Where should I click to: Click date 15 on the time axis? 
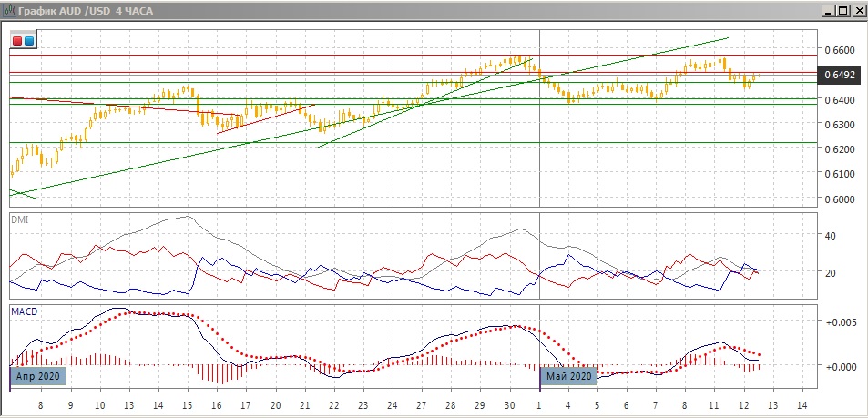[188, 403]
